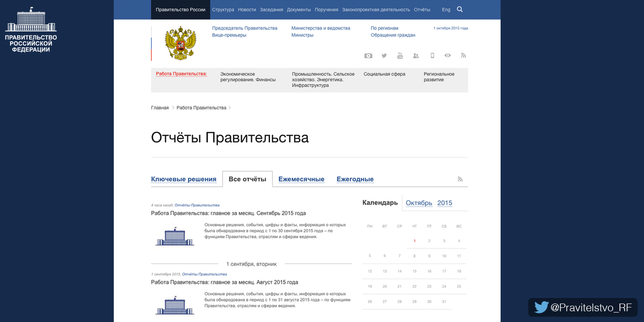Screen dimensions: 644x322
Task: Open building thumbnail for August 2015 report
Action: pyautogui.click(x=175, y=306)
